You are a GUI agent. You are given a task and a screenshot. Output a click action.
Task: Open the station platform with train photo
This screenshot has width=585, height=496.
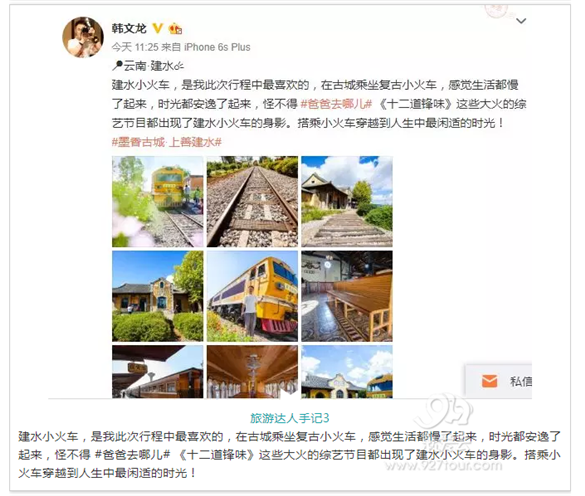[157, 371]
